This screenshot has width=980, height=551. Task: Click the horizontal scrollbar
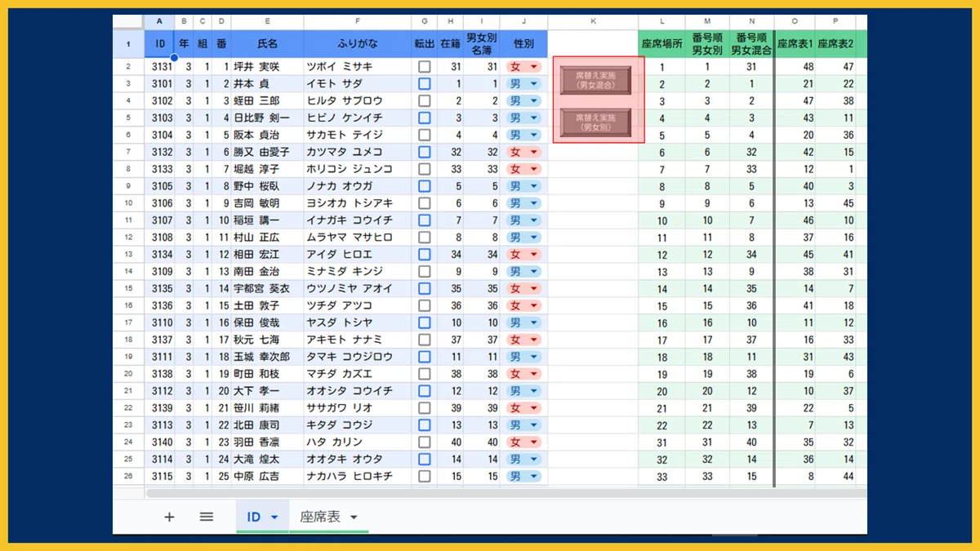(506, 493)
